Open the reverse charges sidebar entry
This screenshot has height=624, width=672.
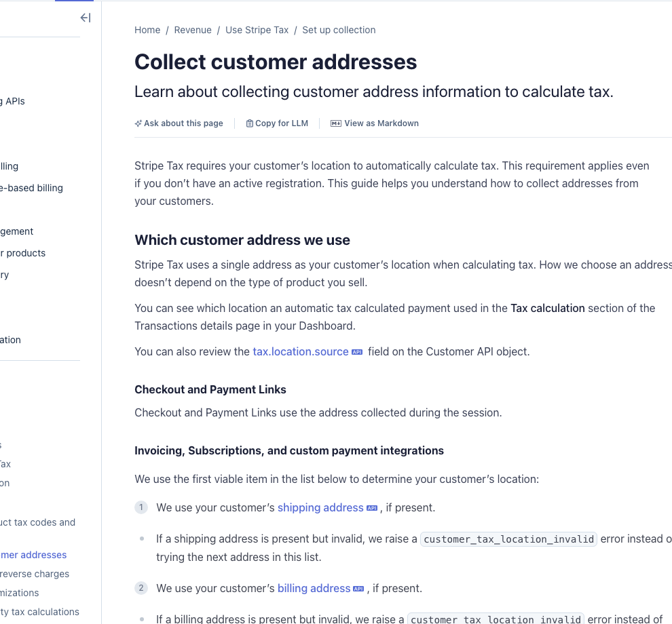(35, 574)
